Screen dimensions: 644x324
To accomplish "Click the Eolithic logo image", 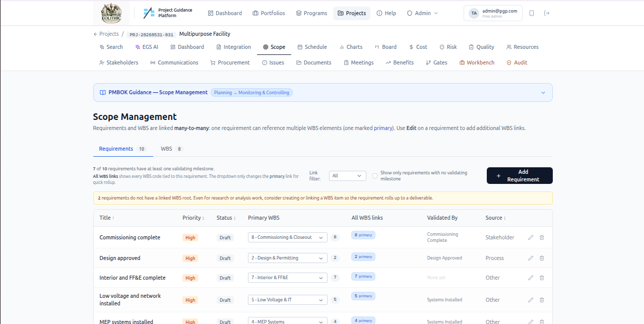I will point(111,13).
